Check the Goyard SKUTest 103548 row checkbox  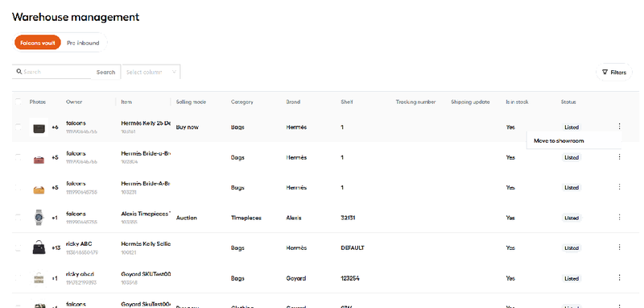pyautogui.click(x=18, y=278)
